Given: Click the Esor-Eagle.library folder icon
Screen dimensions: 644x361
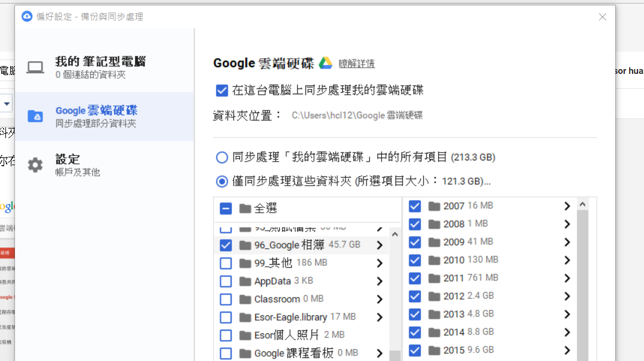Looking at the screenshot, I should pos(245,317).
